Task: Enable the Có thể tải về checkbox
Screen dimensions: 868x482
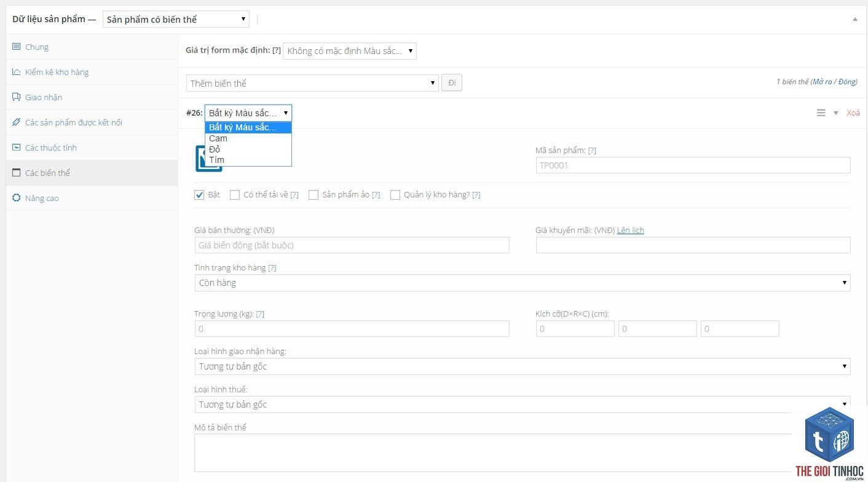Action: [235, 195]
